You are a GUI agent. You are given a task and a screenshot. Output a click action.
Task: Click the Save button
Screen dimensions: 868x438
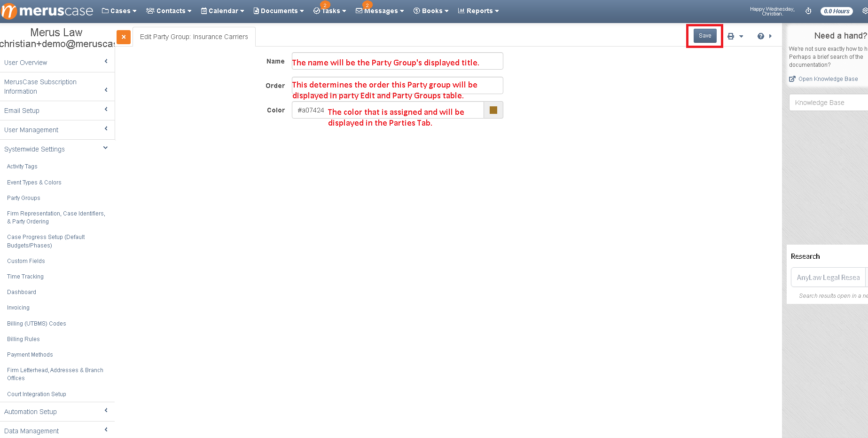[x=705, y=36]
